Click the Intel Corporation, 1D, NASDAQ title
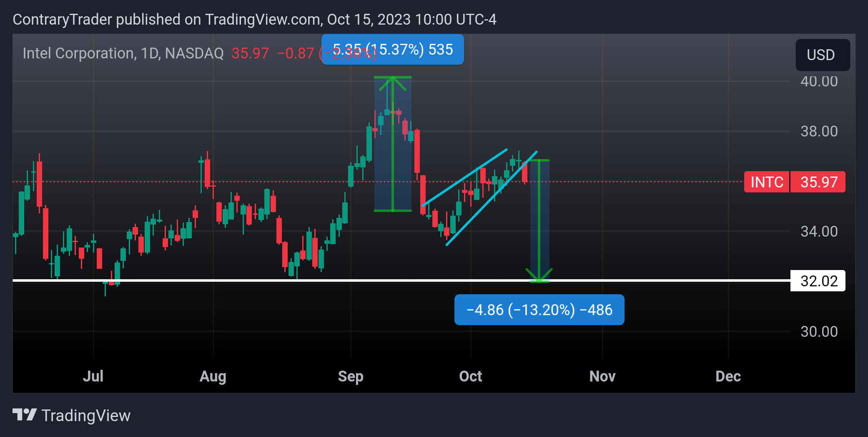Screen dimensions: 868x437 coord(123,53)
